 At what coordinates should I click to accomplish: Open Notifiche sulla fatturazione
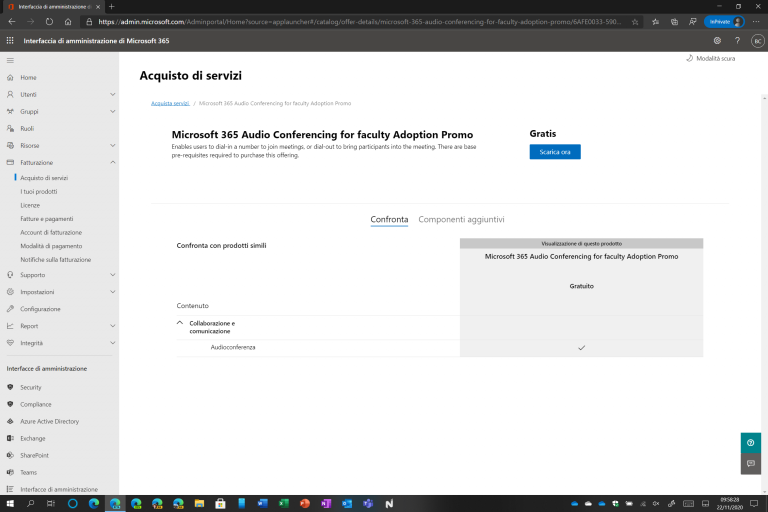pyautogui.click(x=55, y=260)
